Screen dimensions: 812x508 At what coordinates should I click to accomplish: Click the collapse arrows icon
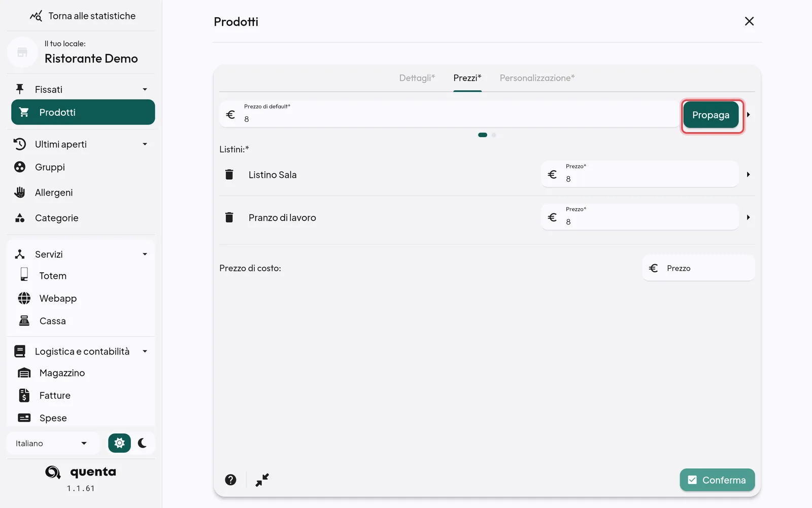pyautogui.click(x=262, y=480)
